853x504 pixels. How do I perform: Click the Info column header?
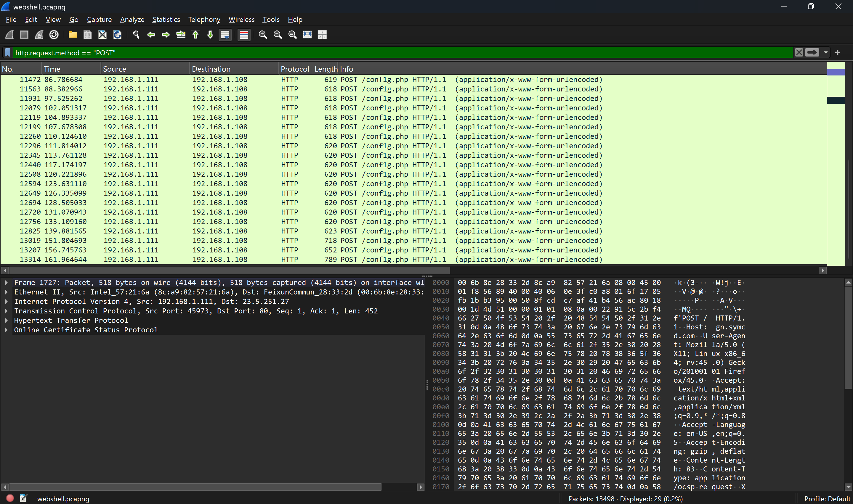pos(583,69)
